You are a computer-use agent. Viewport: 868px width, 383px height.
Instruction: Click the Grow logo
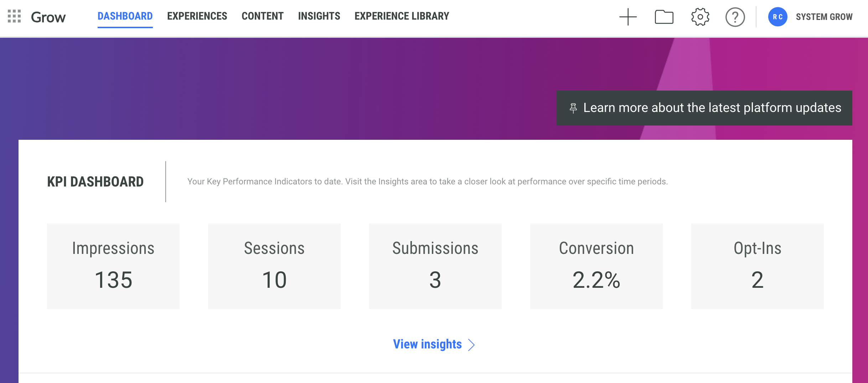point(48,17)
